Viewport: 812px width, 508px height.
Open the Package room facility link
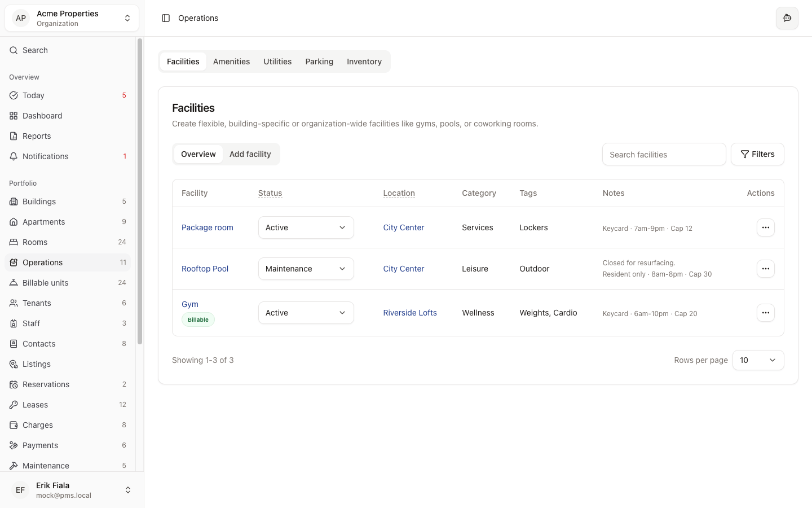(207, 227)
